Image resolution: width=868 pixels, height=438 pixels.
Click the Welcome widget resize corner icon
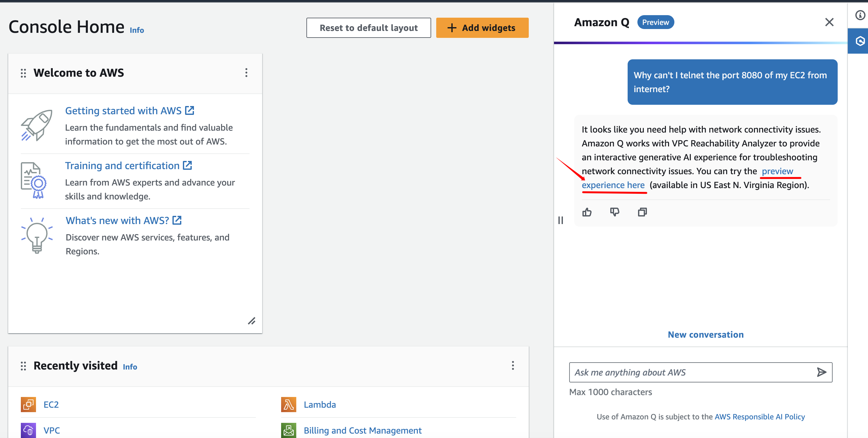(251, 321)
